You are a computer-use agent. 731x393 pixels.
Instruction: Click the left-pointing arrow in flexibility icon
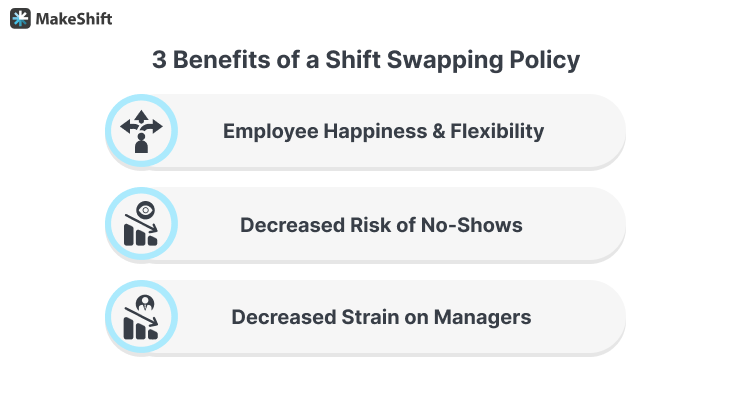click(x=128, y=126)
